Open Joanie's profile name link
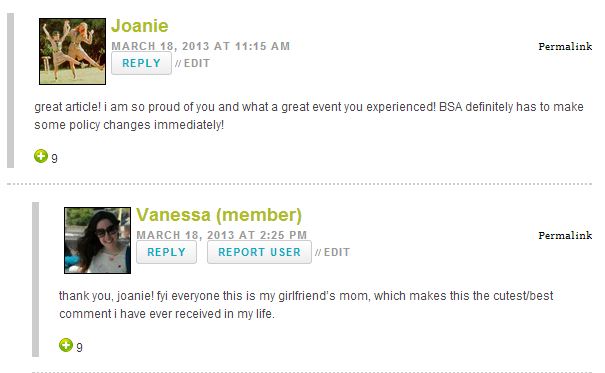 pyautogui.click(x=140, y=26)
